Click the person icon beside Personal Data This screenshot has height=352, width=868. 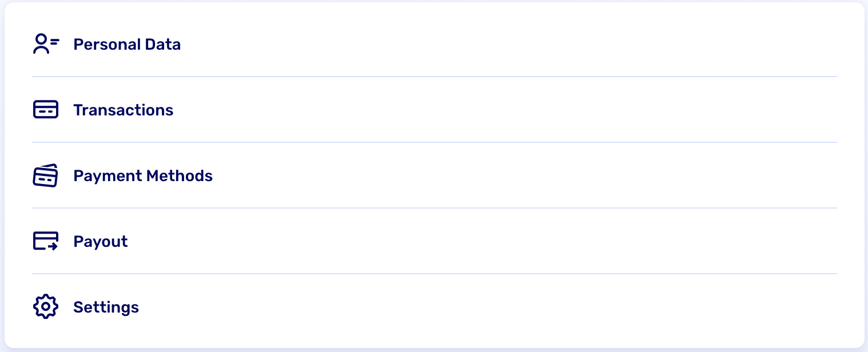coord(46,44)
